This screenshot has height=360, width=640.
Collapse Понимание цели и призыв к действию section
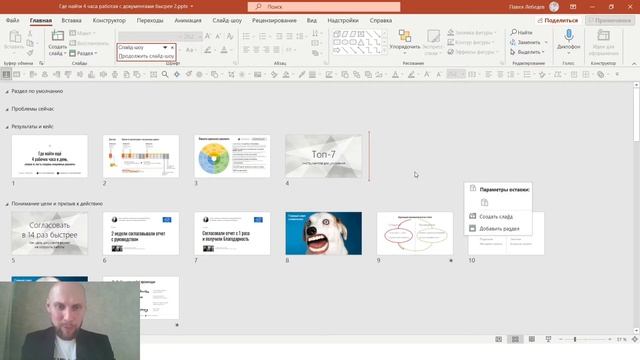pos(7,204)
